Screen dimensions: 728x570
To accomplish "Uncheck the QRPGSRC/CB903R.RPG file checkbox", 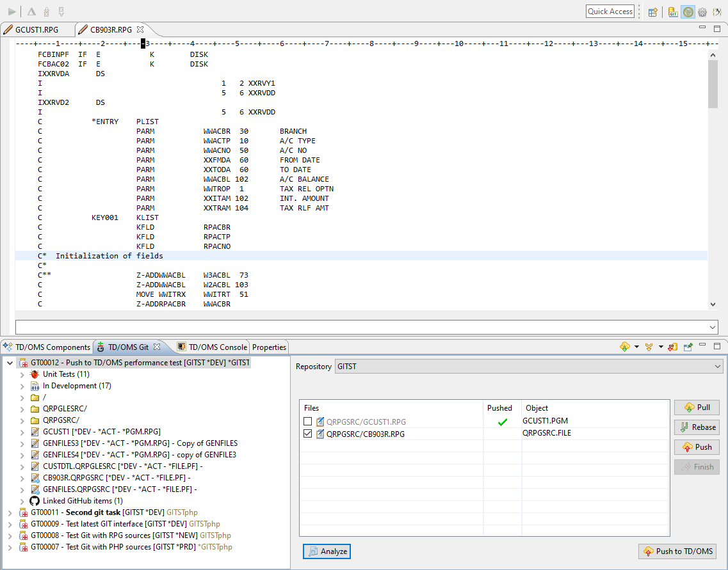I will [308, 434].
